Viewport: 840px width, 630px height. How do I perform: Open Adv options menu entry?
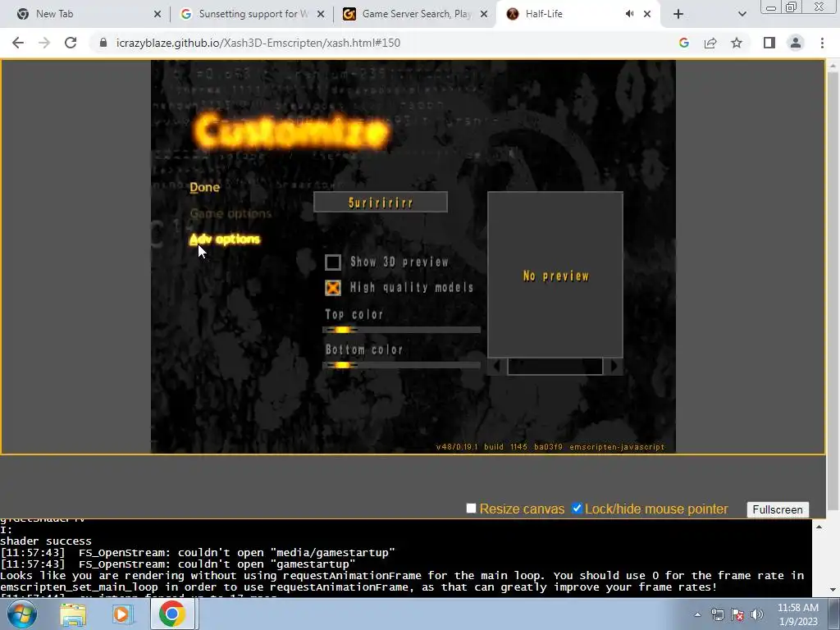[225, 239]
